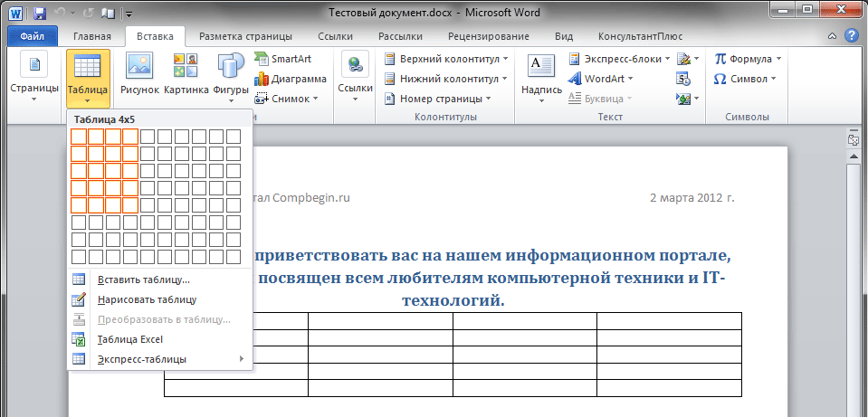Click the insert object icon

pyautogui.click(x=688, y=99)
